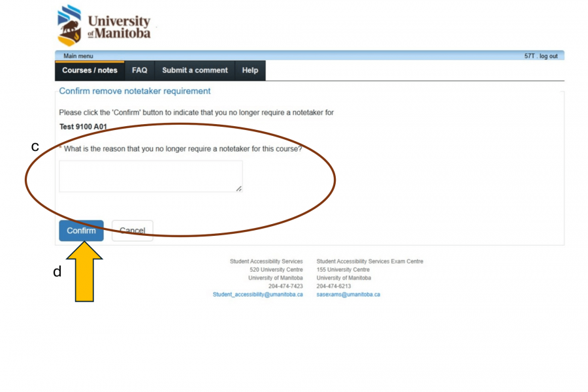Click the Confirm remove notetaker requirement heading

135,91
